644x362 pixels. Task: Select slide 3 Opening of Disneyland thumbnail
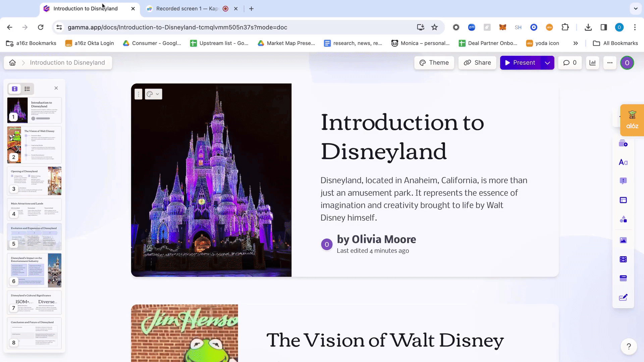tap(34, 181)
